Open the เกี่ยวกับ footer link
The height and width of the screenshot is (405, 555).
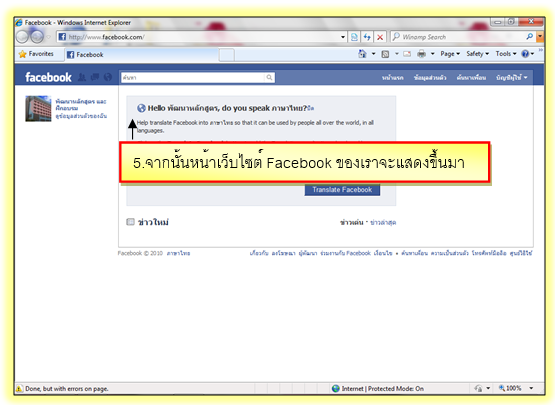tap(259, 253)
